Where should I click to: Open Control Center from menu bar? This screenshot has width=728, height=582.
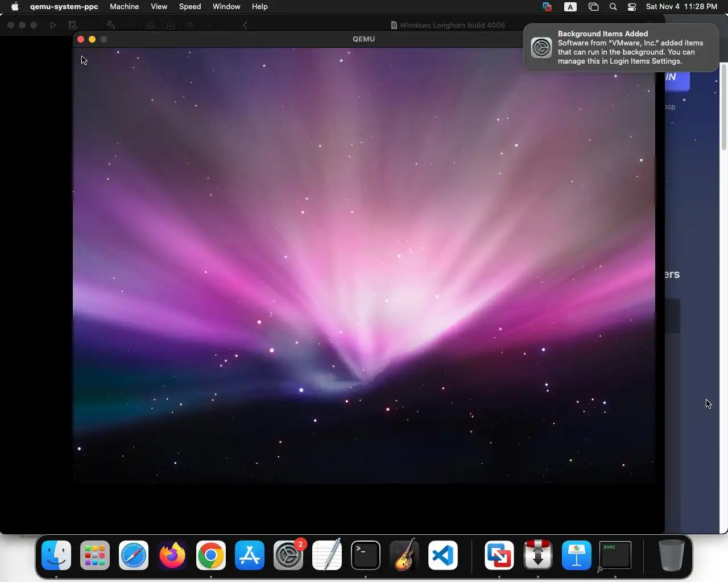coord(632,7)
